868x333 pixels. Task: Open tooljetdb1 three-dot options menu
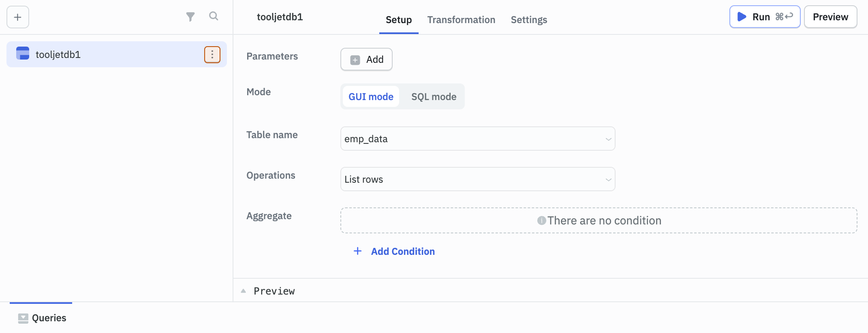(x=212, y=55)
